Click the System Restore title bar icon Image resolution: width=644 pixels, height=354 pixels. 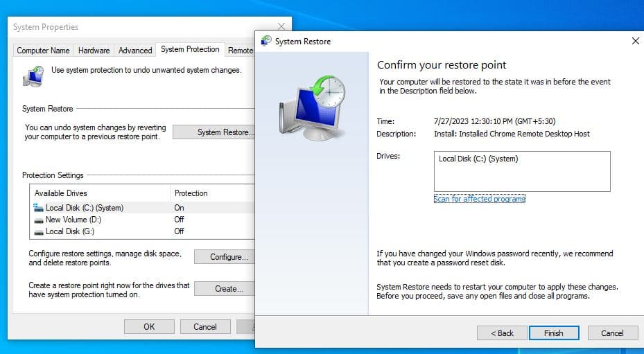266,42
